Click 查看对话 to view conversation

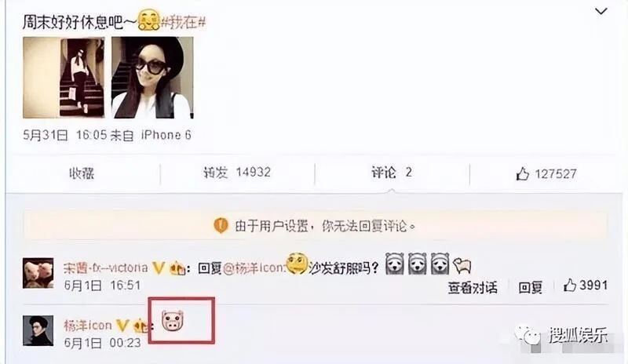[473, 287]
